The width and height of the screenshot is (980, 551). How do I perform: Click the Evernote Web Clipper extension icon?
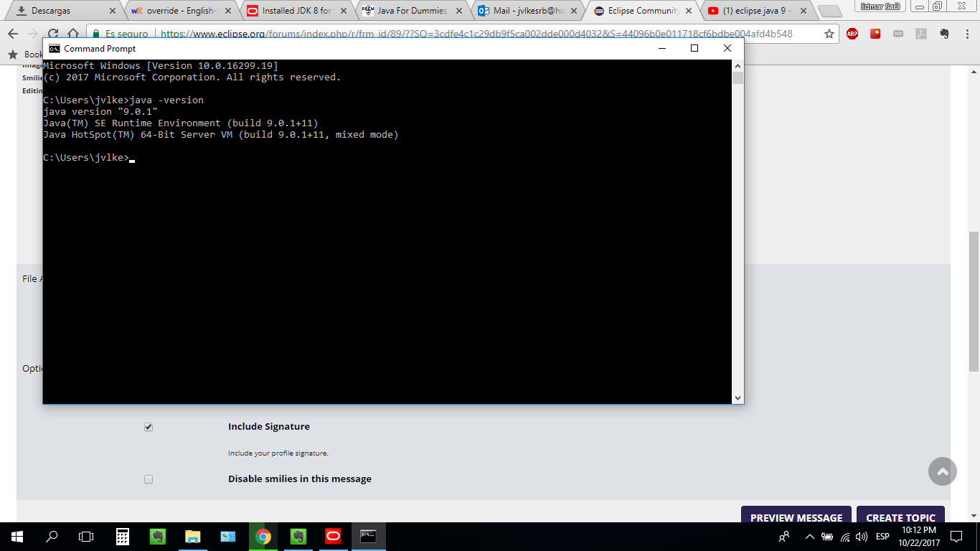point(944,34)
